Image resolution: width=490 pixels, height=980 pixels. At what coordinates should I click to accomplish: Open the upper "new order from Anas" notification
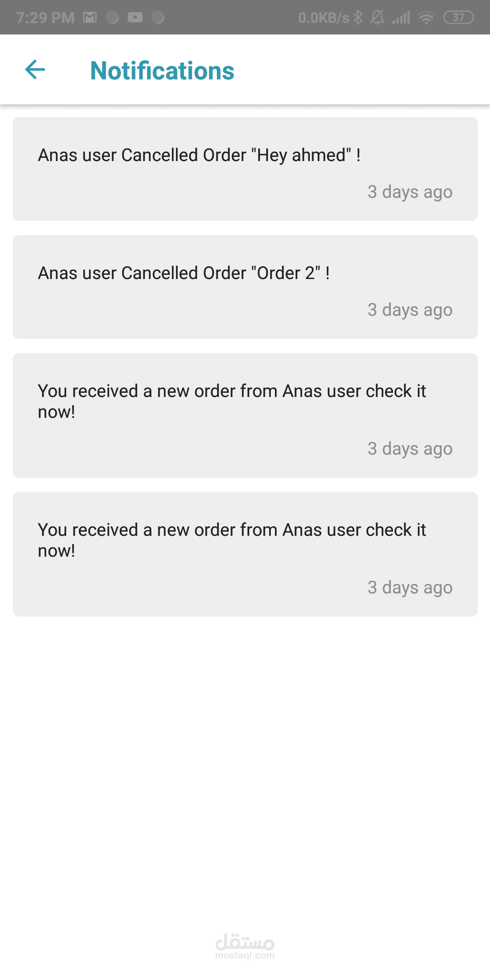click(245, 415)
